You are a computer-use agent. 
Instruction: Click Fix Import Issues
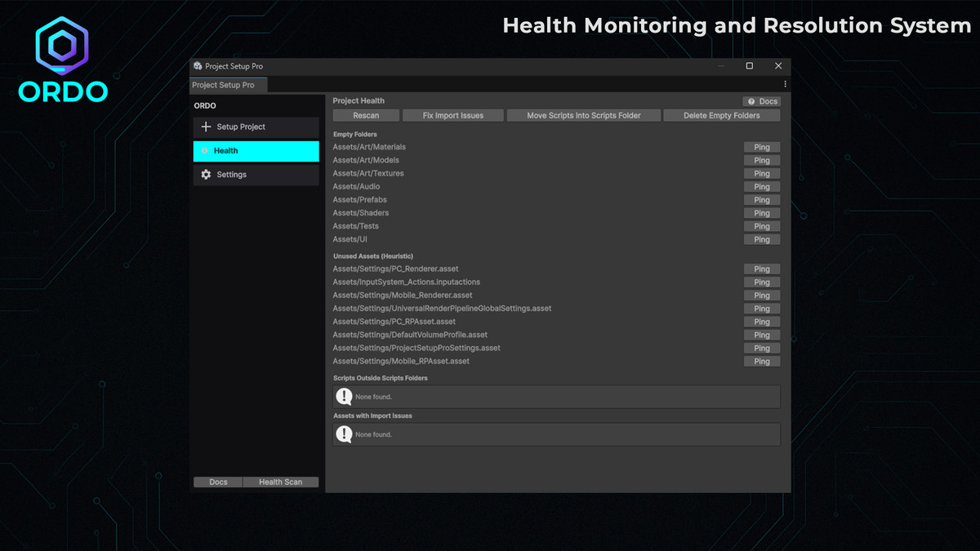tap(452, 115)
